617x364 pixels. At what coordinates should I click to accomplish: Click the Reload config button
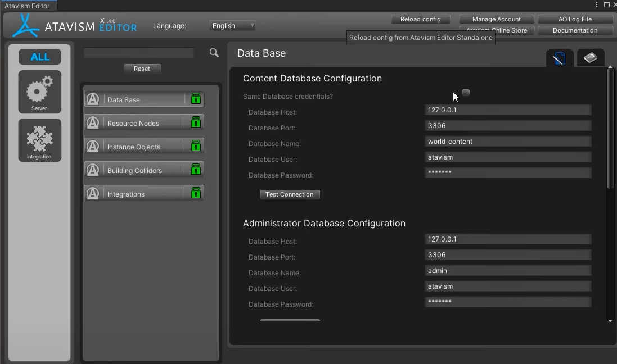pyautogui.click(x=420, y=19)
